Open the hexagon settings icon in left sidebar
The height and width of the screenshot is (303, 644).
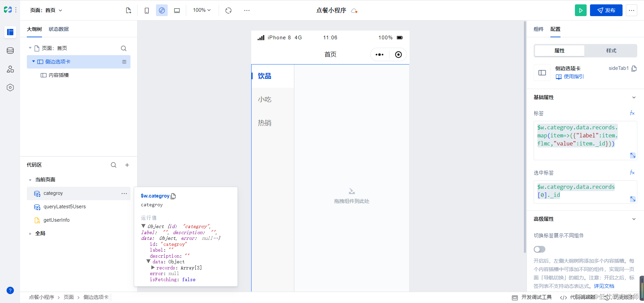coord(10,88)
